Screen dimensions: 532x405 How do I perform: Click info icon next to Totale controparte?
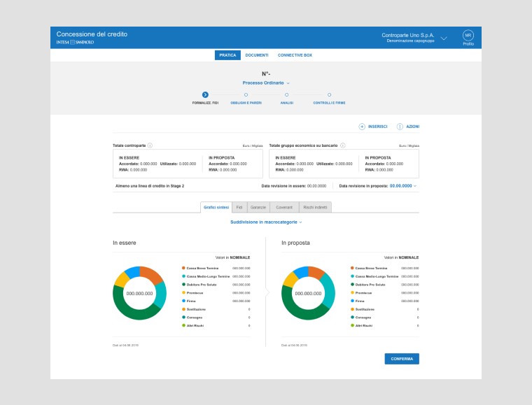coord(150,145)
